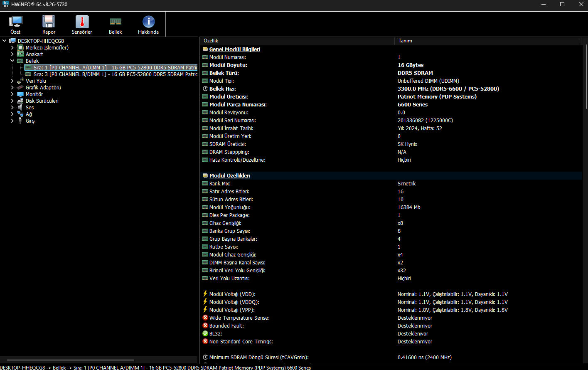
Task: Expand the Monitör node
Action: coord(12,94)
